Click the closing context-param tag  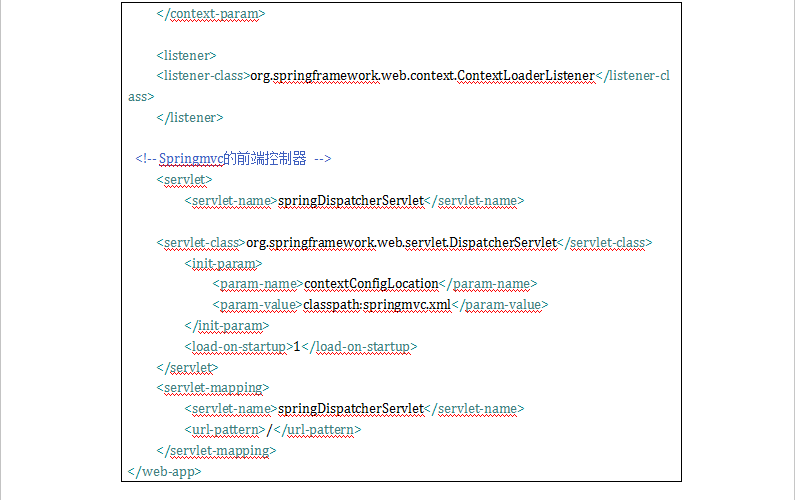(x=210, y=14)
